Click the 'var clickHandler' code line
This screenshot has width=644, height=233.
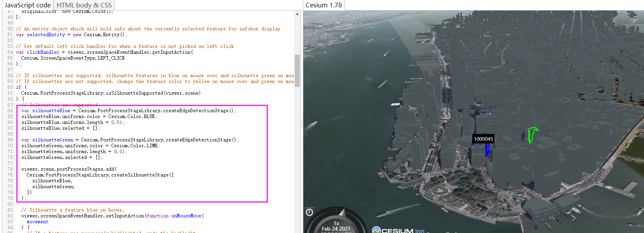(104, 52)
